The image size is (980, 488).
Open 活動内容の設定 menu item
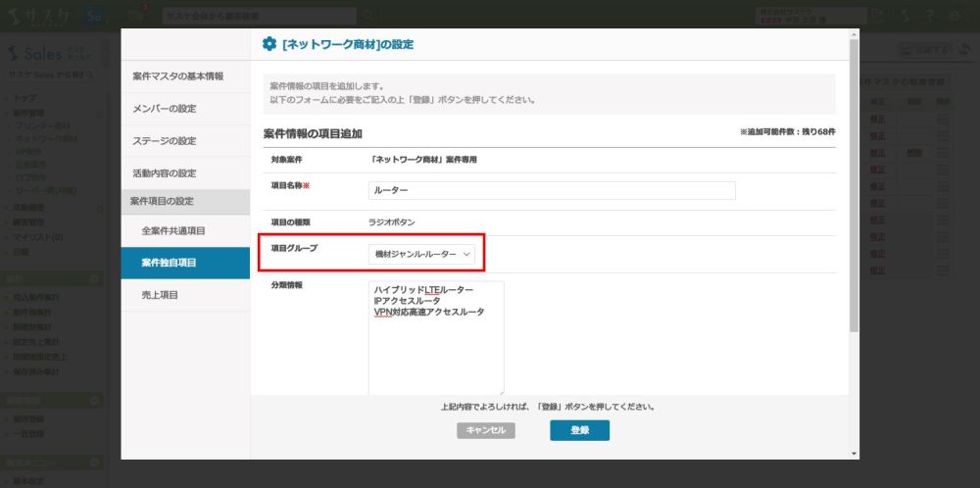tap(164, 173)
